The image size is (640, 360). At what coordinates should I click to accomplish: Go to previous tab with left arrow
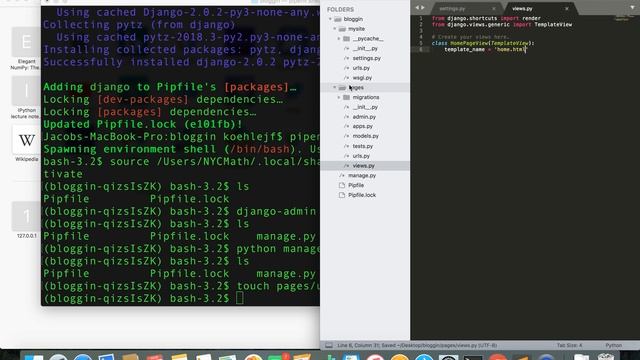click(417, 8)
